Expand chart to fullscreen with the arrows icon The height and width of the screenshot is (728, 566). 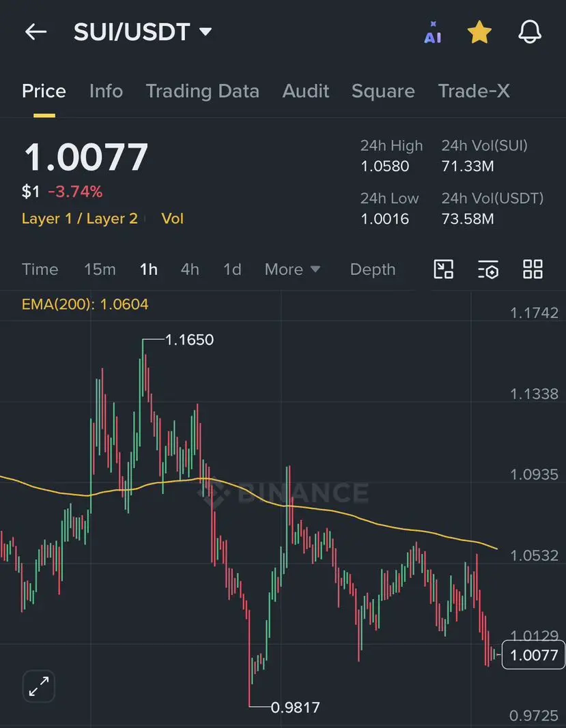coord(38,686)
